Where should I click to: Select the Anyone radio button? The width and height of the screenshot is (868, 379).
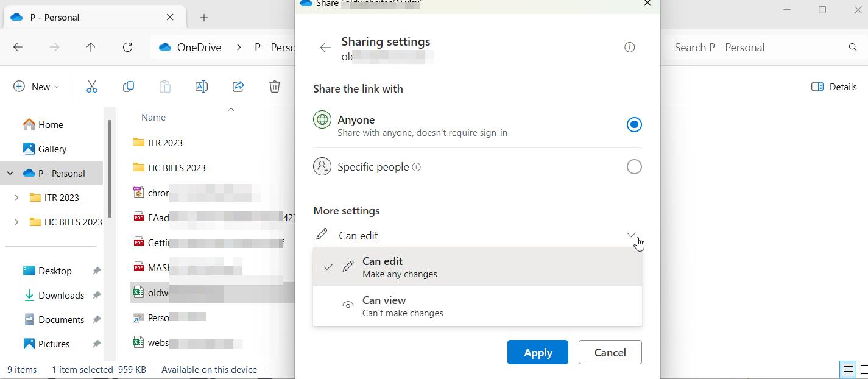pos(634,124)
